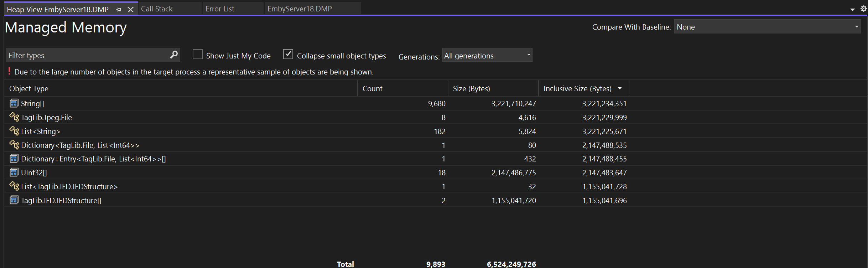Click the String[] array type icon
Image resolution: width=868 pixels, height=268 pixels.
(14, 103)
